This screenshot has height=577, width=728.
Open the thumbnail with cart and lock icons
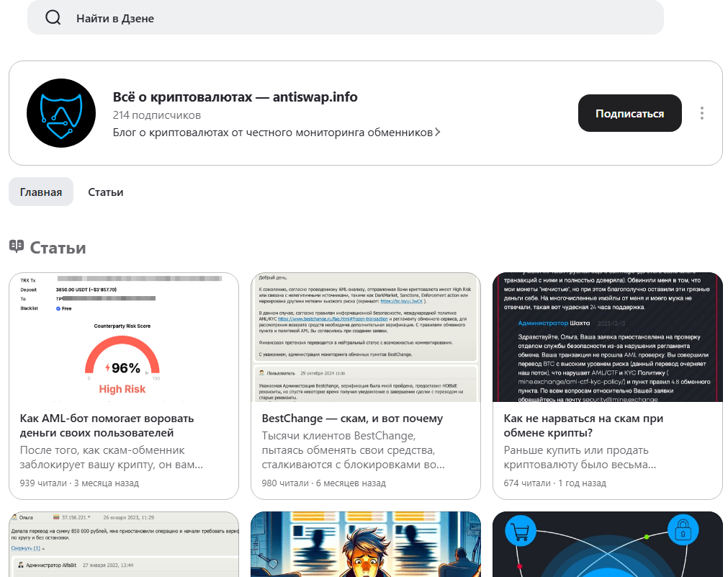coord(607,545)
